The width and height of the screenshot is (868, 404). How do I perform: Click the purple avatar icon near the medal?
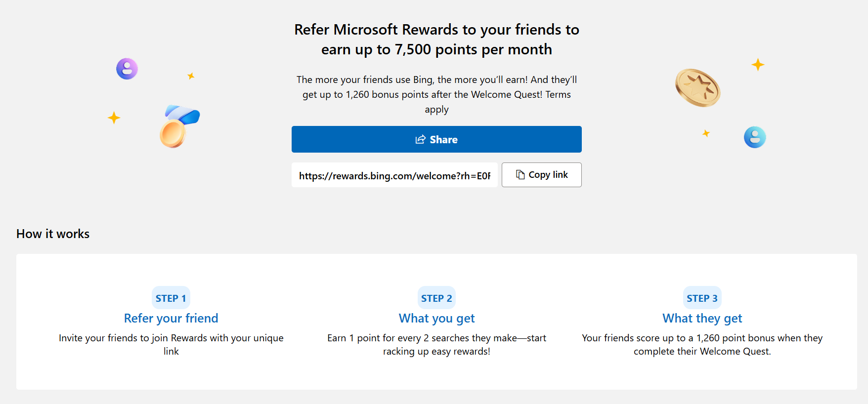pos(127,69)
